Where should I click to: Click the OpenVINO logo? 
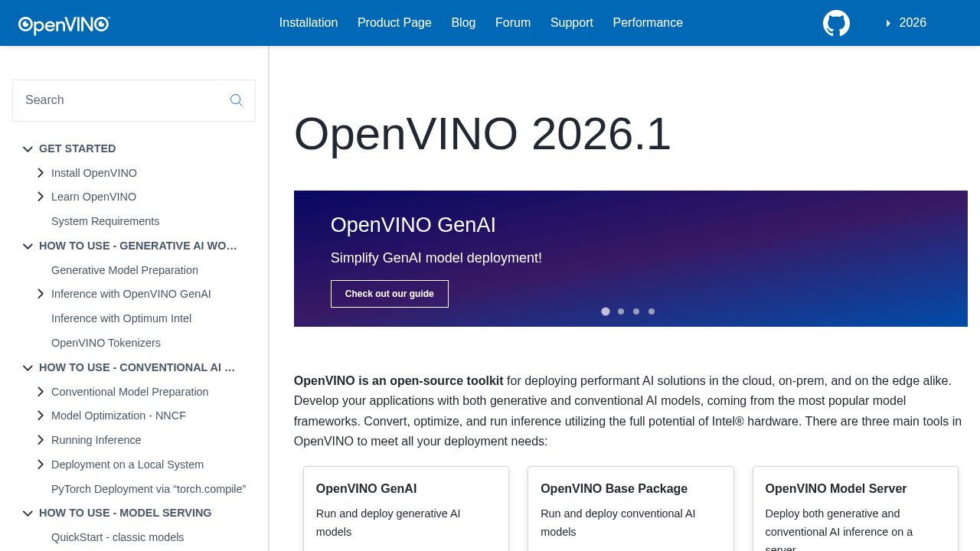[64, 25]
